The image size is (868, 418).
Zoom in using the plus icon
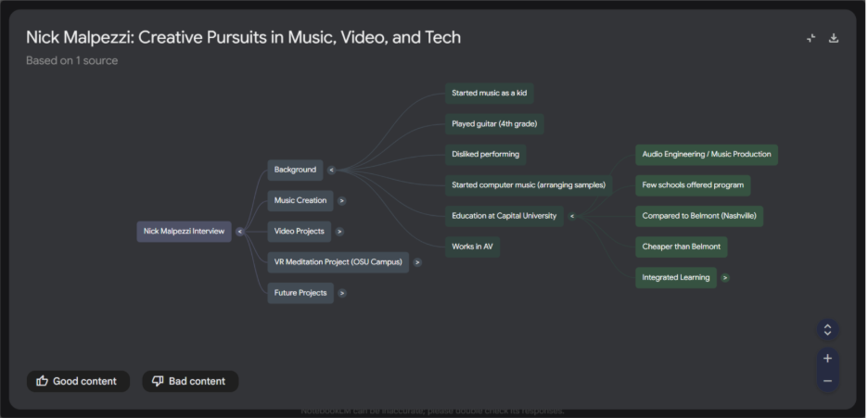[827, 359]
